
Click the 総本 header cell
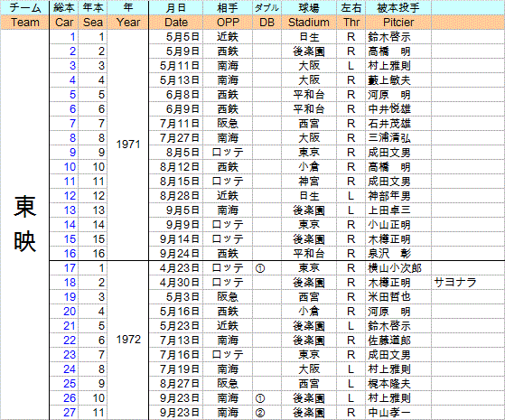(64, 8)
